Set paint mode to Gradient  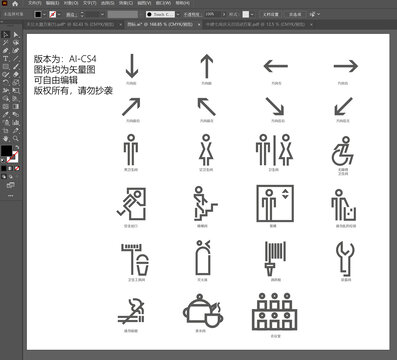[10, 168]
